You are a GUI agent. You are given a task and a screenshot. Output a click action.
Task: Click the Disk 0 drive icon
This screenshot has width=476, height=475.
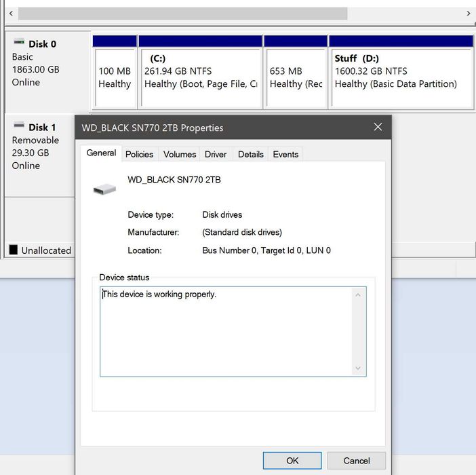(x=19, y=42)
